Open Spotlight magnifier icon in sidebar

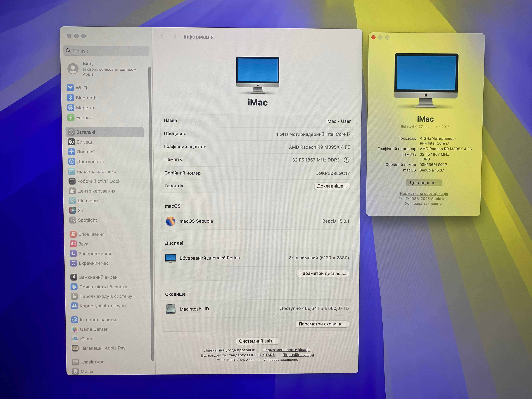73,220
